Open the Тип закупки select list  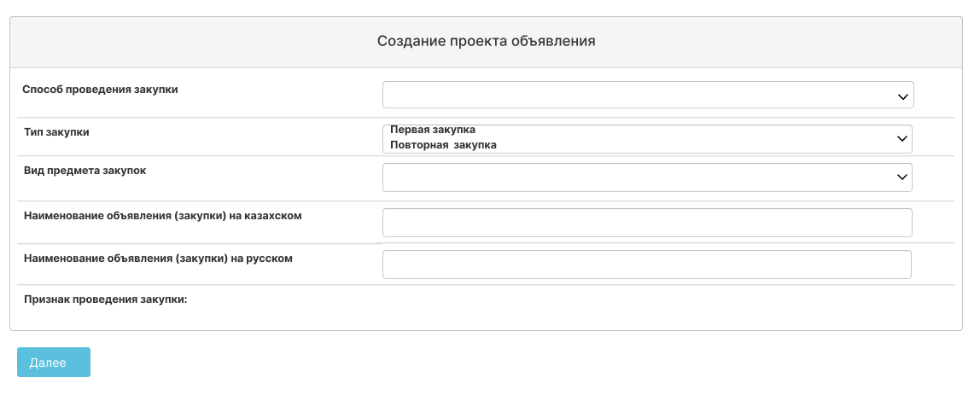(647, 139)
